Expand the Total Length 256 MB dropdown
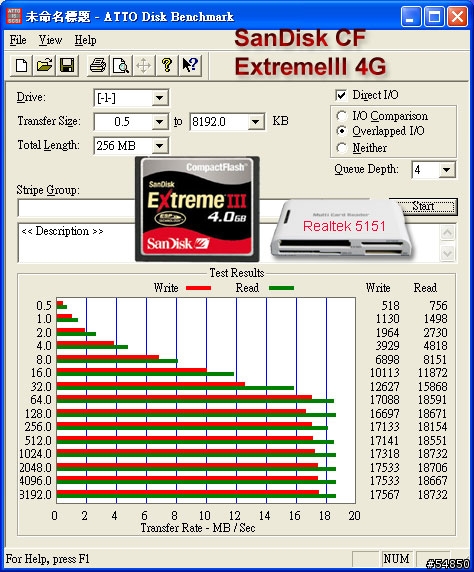The width and height of the screenshot is (474, 572). (x=159, y=146)
